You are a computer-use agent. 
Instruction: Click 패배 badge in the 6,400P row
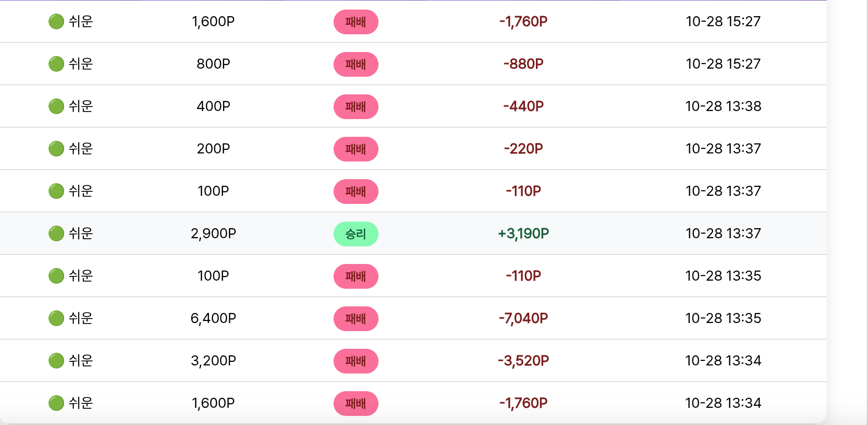click(x=356, y=318)
